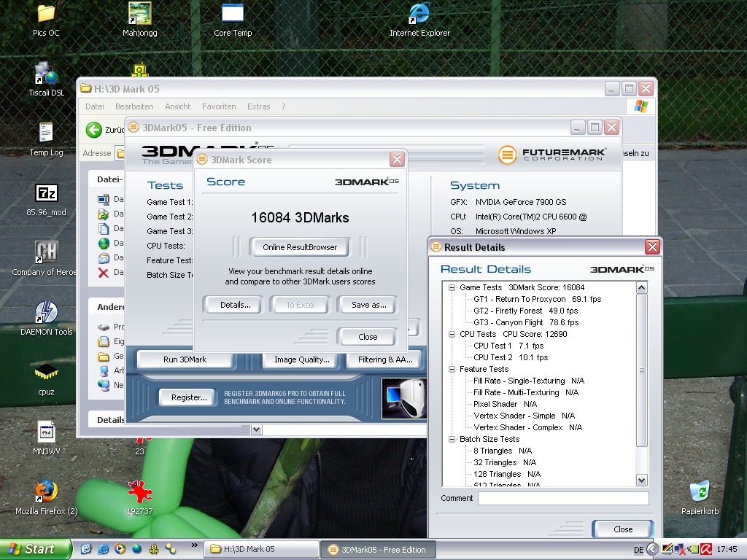Open the Extras menu
Screen dimensions: 747x560
click(259, 106)
